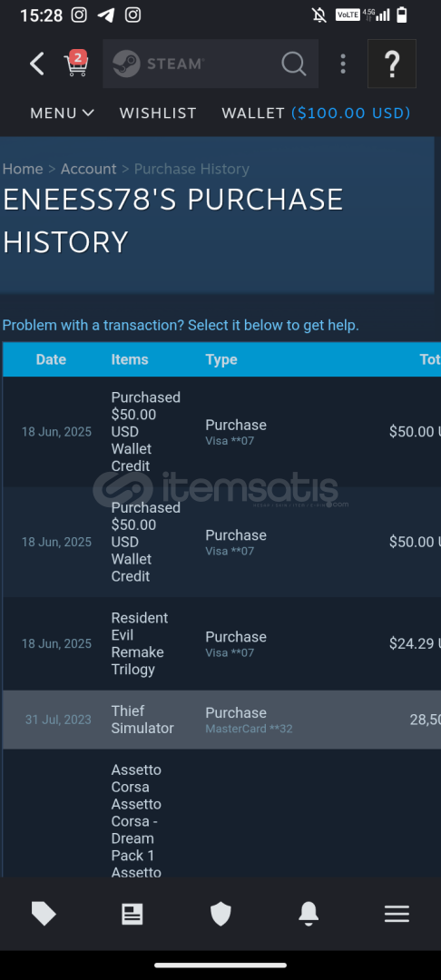Image resolution: width=441 pixels, height=980 pixels.
Task: Select the Thief Simulator purchase row
Action: point(221,720)
